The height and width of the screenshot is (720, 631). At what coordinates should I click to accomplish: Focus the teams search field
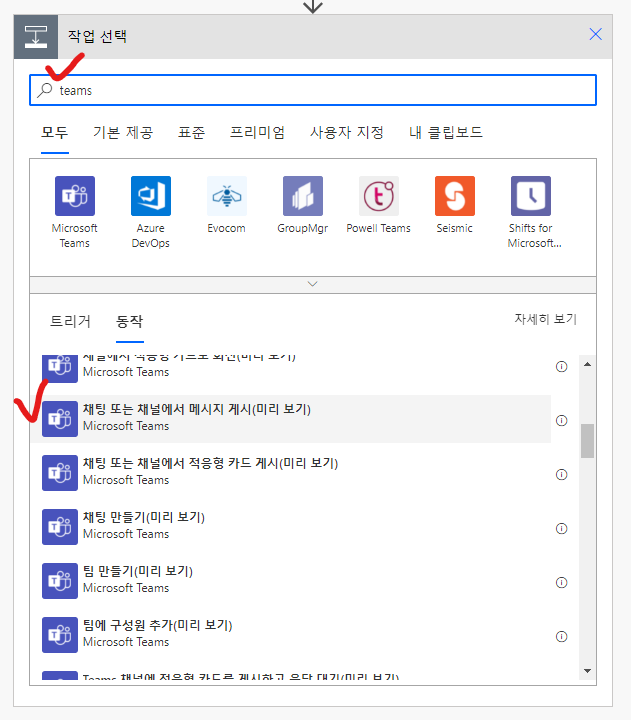click(x=313, y=90)
